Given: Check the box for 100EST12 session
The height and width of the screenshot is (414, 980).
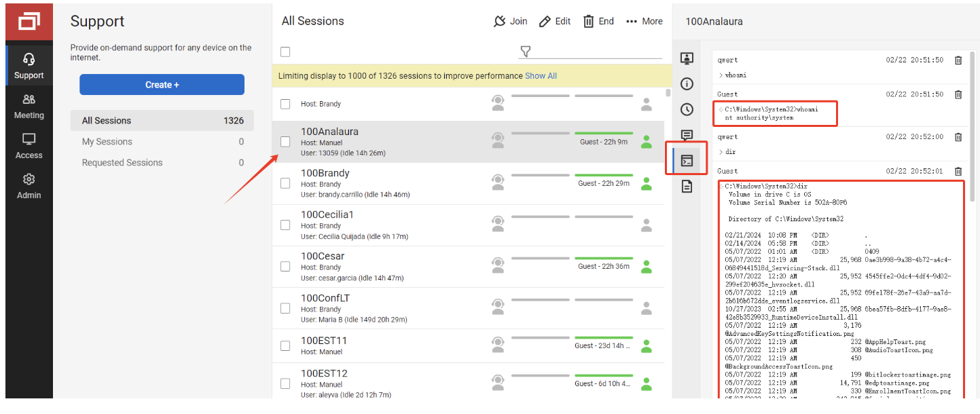Looking at the screenshot, I should 285,383.
